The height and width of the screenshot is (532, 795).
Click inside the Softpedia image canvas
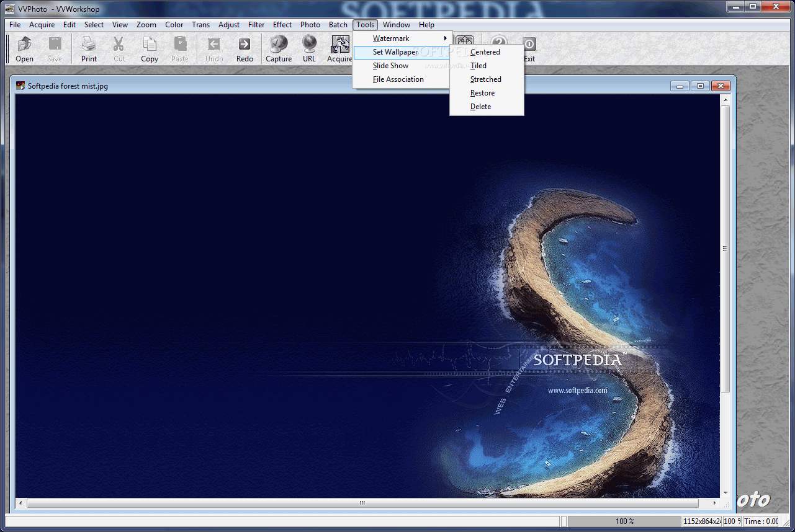pyautogui.click(x=367, y=296)
